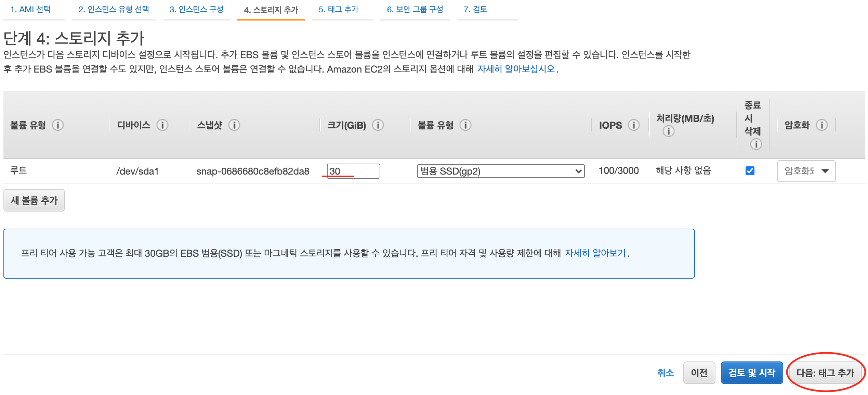Click the blue 검토 및 시작 button
This screenshot has height=395, width=868.
(752, 372)
